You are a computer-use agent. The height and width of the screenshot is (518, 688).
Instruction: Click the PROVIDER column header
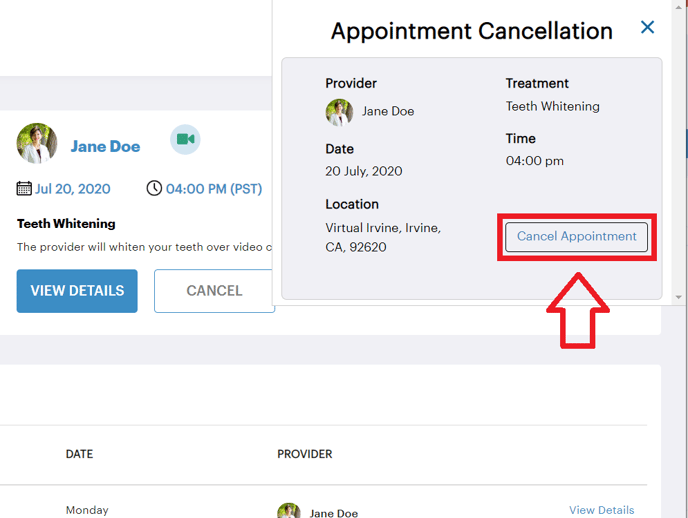pyautogui.click(x=305, y=454)
